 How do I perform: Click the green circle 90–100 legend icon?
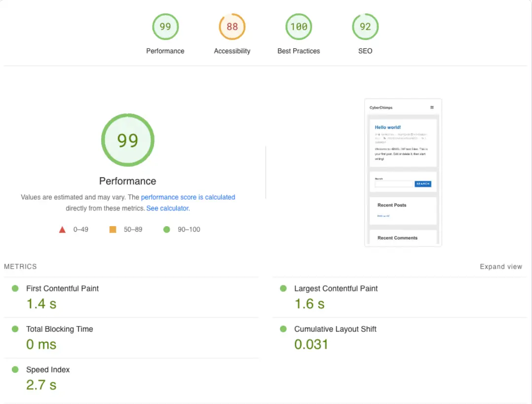point(166,229)
